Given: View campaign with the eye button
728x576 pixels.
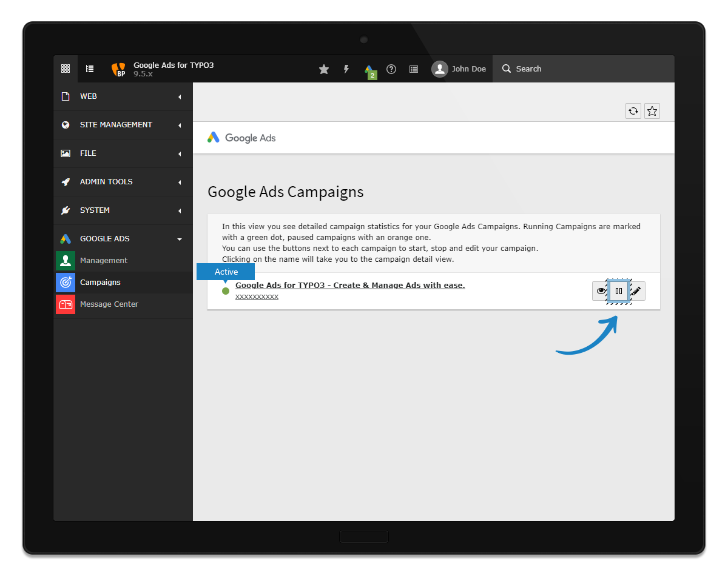Looking at the screenshot, I should [601, 291].
